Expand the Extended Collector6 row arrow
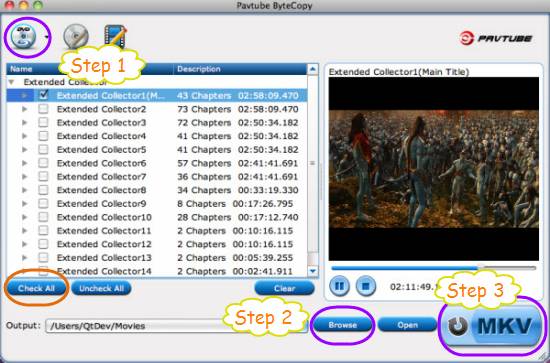550x363 pixels. [x=24, y=163]
